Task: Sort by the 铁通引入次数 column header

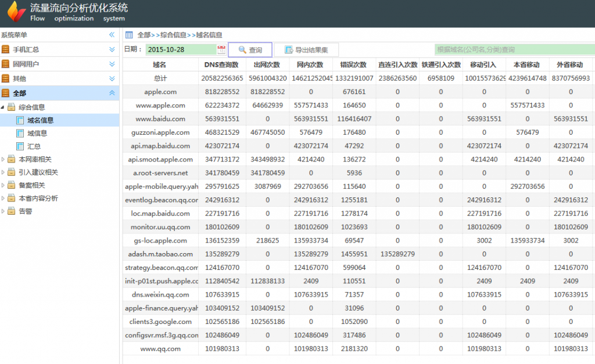Action: [x=441, y=64]
